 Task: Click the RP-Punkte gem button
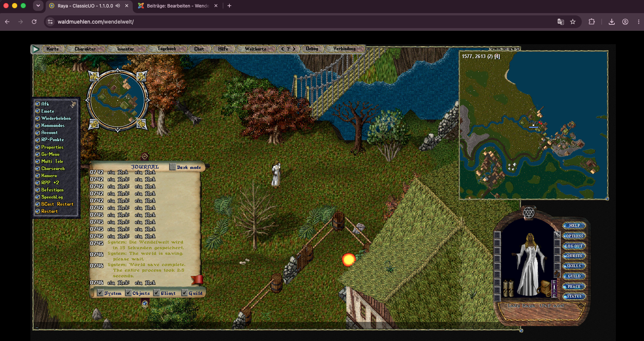click(37, 139)
